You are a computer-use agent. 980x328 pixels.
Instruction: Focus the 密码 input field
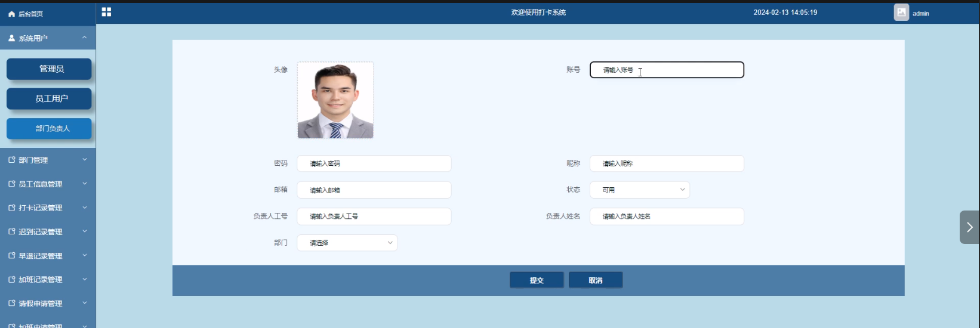pyautogui.click(x=374, y=163)
